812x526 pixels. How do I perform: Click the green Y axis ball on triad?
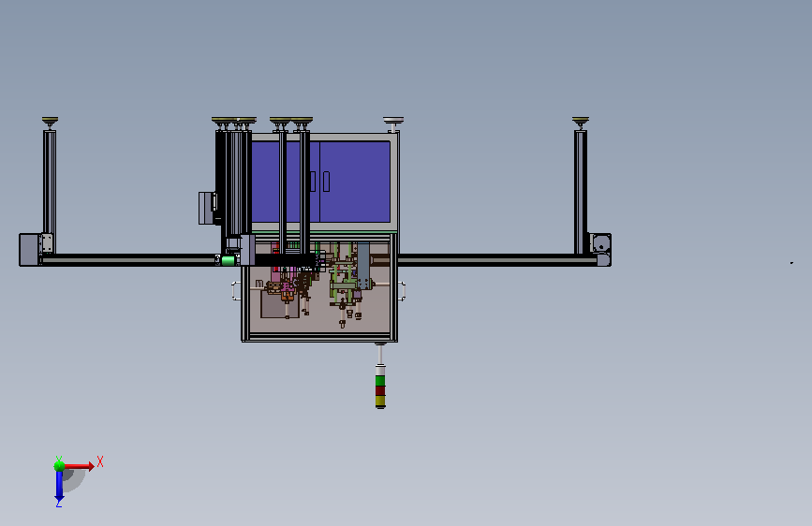click(x=59, y=466)
